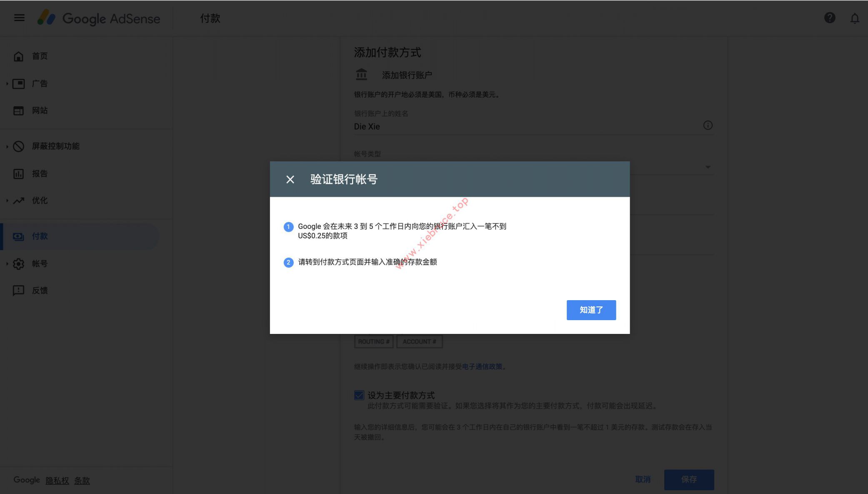Click the home icon next to 首页
The height and width of the screenshot is (494, 868).
pyautogui.click(x=18, y=56)
